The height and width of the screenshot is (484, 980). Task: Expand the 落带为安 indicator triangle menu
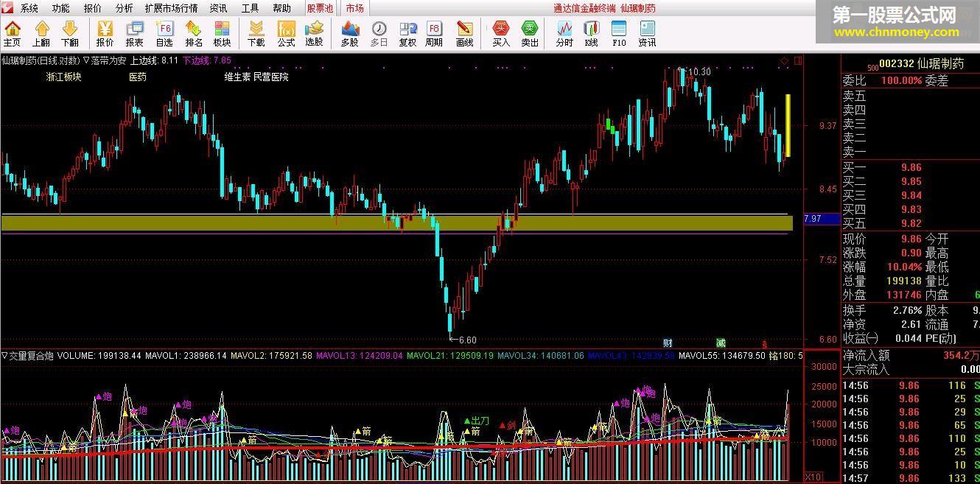(x=86, y=60)
